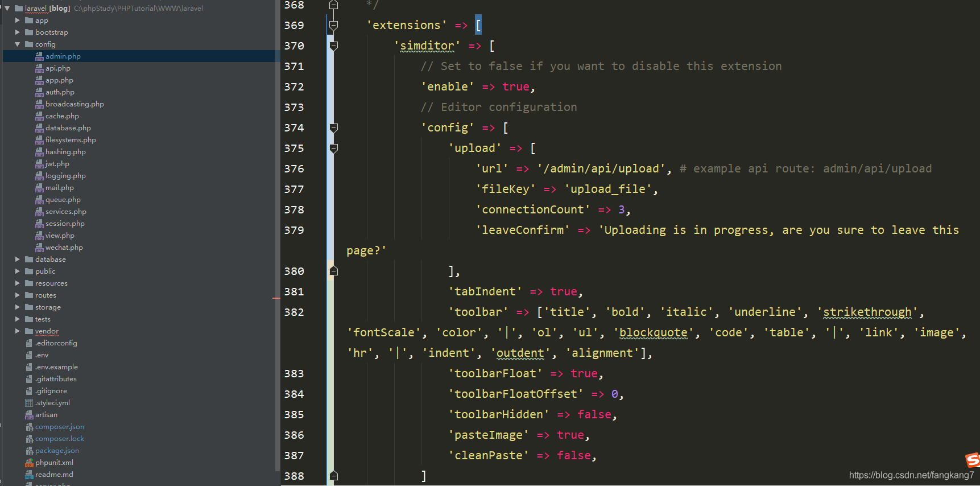Select the .env file in tree

pos(42,355)
